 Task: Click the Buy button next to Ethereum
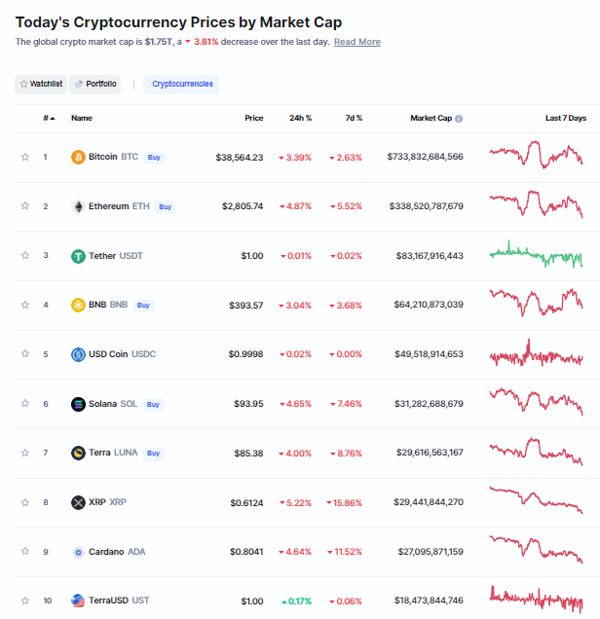pyautogui.click(x=165, y=207)
